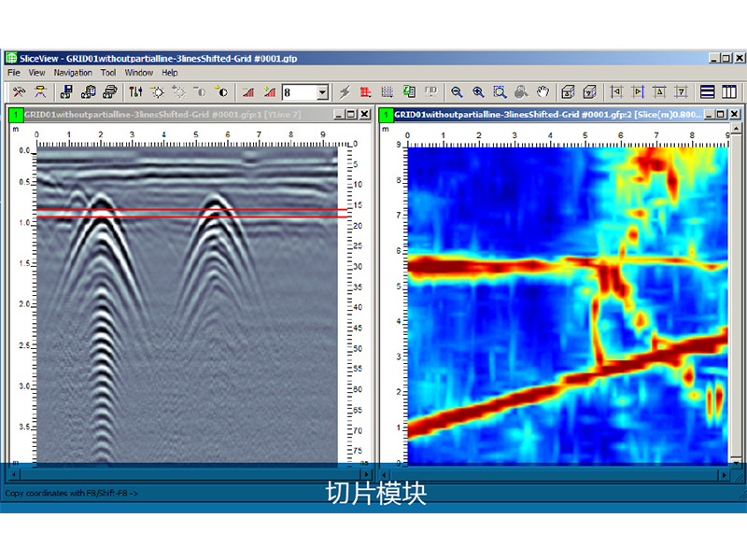The height and width of the screenshot is (560, 747).
Task: Click right scroll arrow in the YLine pane
Action: pyautogui.click(x=366, y=474)
